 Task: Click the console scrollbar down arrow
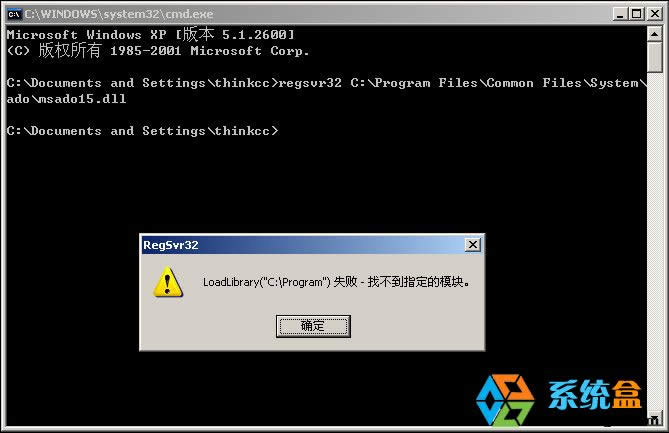[654, 419]
